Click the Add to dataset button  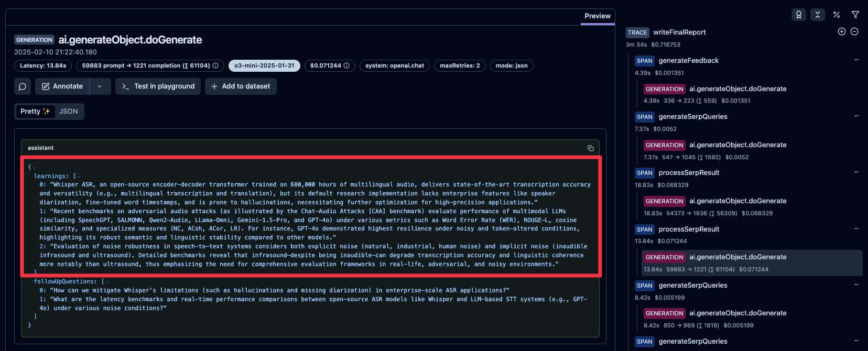(241, 86)
